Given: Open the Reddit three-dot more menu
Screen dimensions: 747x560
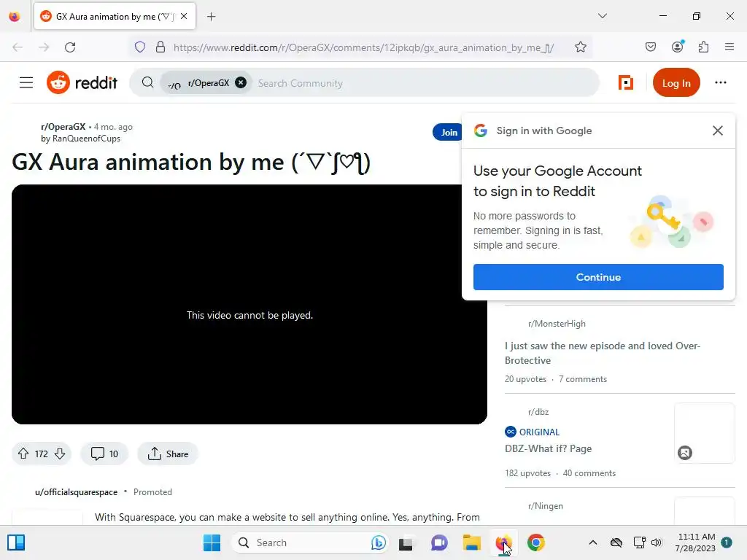Looking at the screenshot, I should coord(720,83).
